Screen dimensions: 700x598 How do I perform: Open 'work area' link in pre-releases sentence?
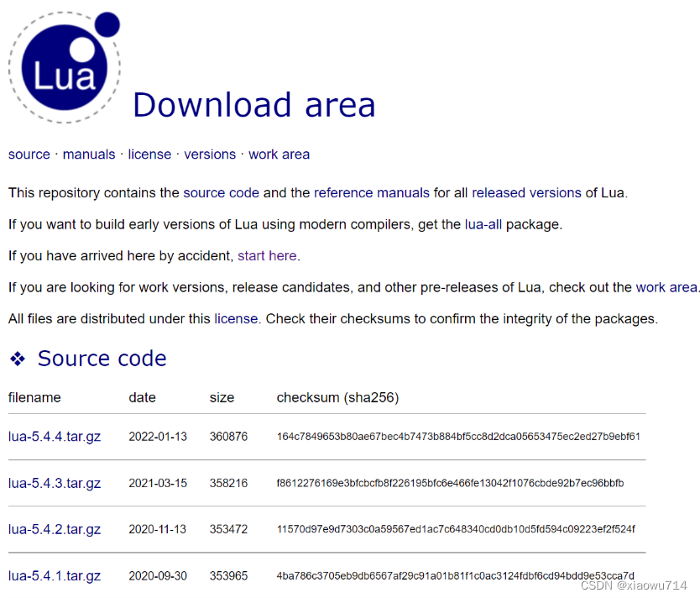pos(666,287)
